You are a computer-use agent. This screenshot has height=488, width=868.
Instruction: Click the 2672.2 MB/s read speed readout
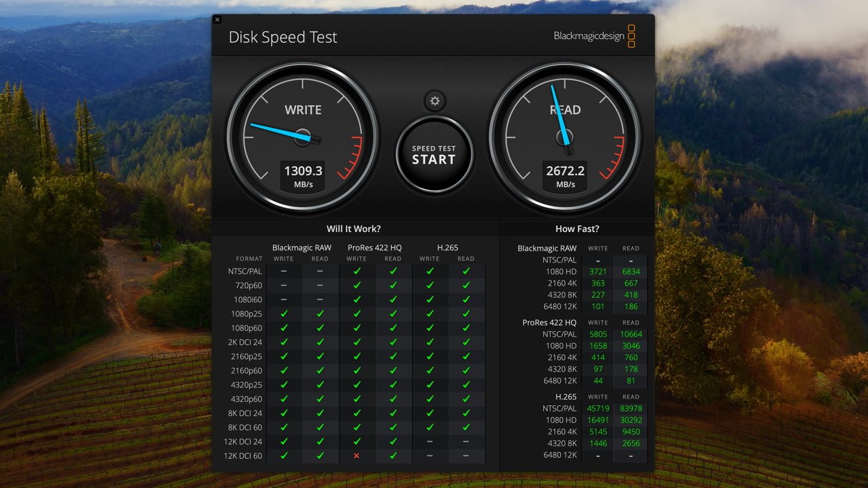point(565,175)
